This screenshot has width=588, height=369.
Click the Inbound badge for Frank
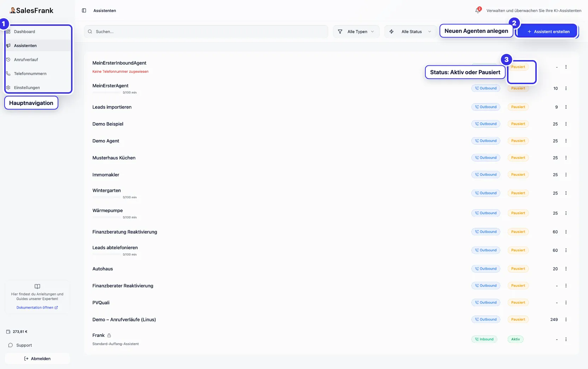tap(484, 339)
